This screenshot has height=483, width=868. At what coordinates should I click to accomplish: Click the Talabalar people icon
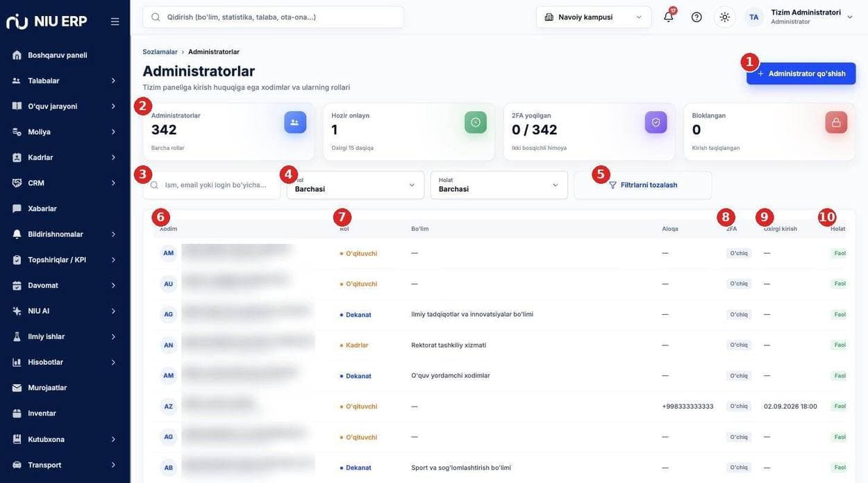[17, 81]
